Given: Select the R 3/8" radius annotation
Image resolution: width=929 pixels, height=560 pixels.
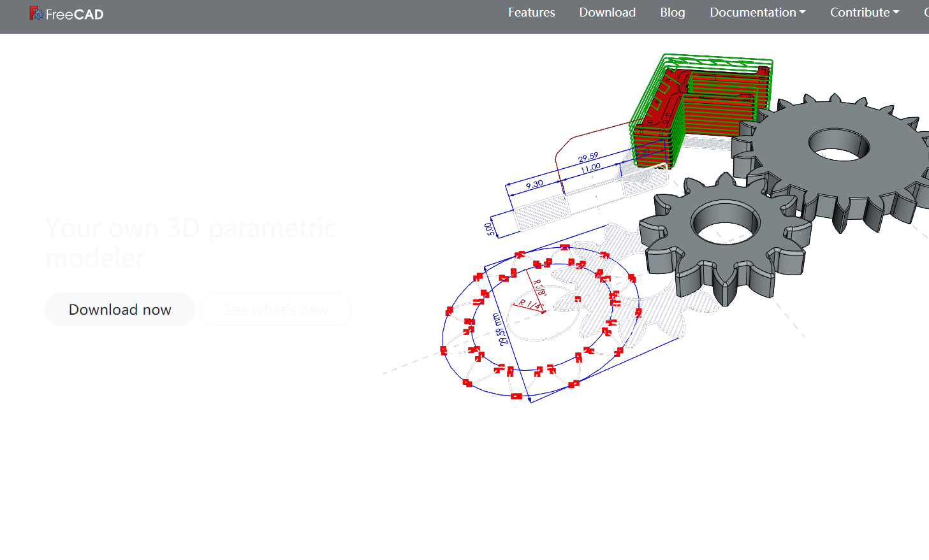Looking at the screenshot, I should click(539, 287).
